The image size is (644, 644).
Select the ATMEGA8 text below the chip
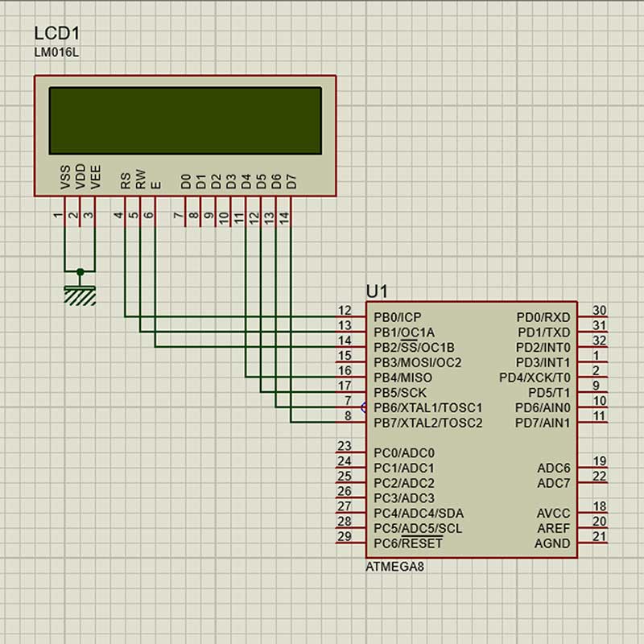pyautogui.click(x=394, y=567)
